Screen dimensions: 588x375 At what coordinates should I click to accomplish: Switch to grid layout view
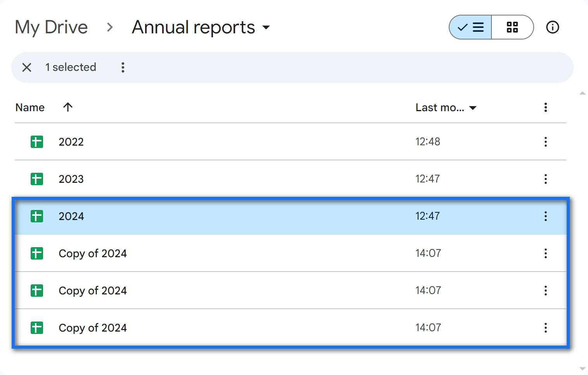512,27
